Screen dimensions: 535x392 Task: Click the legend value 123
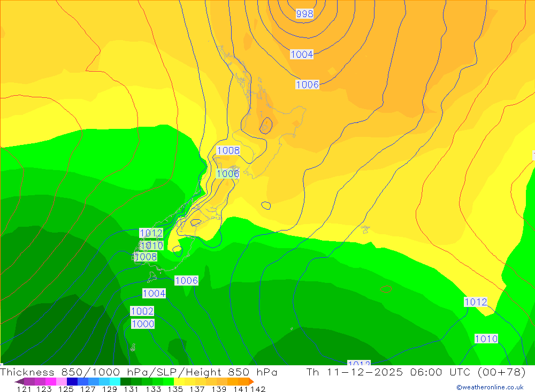click(44, 389)
